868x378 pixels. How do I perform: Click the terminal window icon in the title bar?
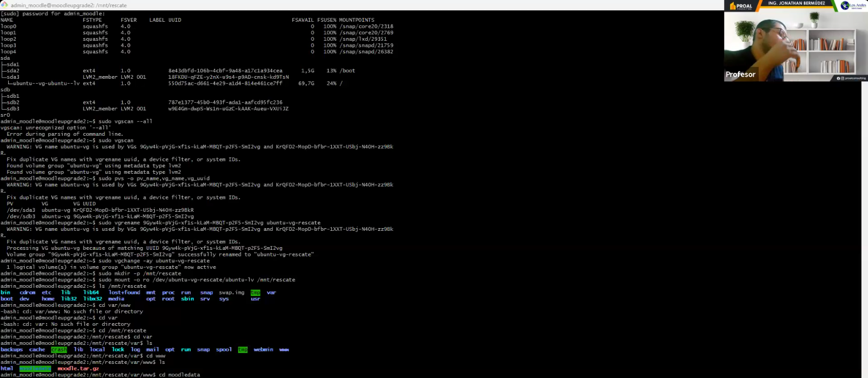[x=4, y=5]
